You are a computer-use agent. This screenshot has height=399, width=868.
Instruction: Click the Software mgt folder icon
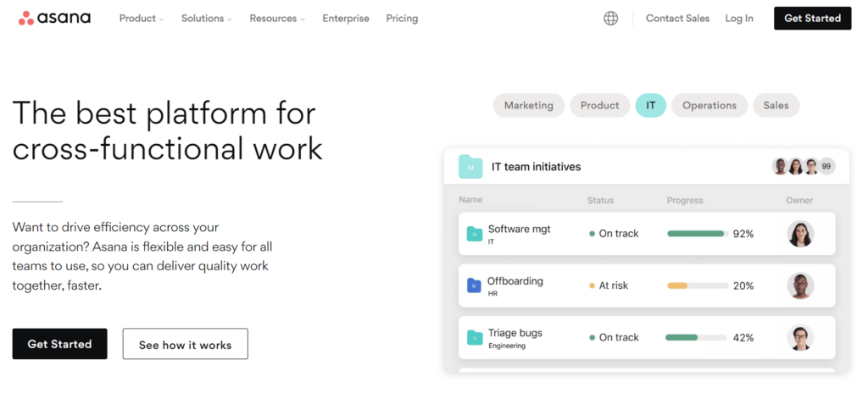pos(475,234)
